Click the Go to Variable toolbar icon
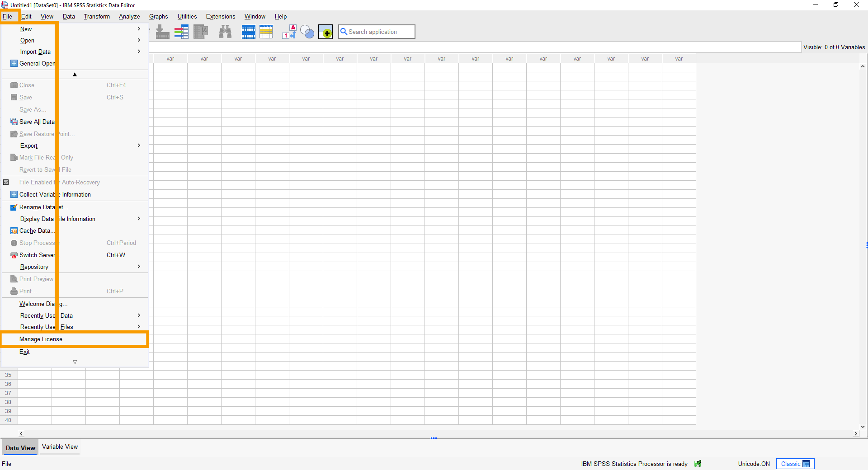This screenshot has height=470, width=868. pos(162,32)
